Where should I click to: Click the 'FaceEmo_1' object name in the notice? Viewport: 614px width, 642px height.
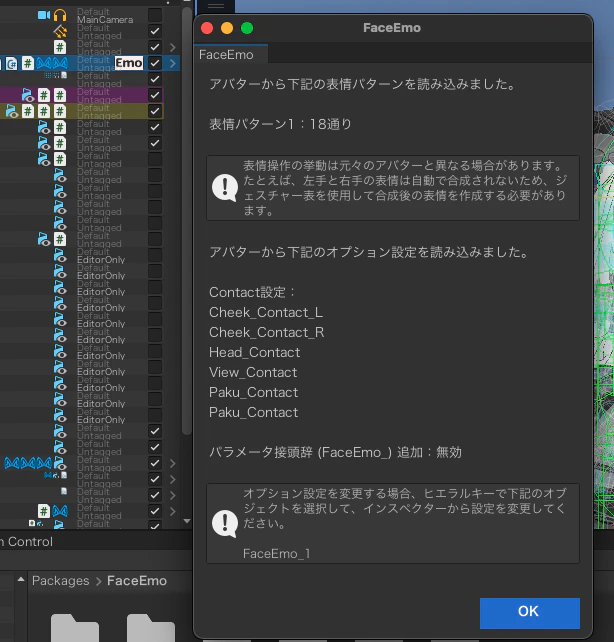click(277, 554)
